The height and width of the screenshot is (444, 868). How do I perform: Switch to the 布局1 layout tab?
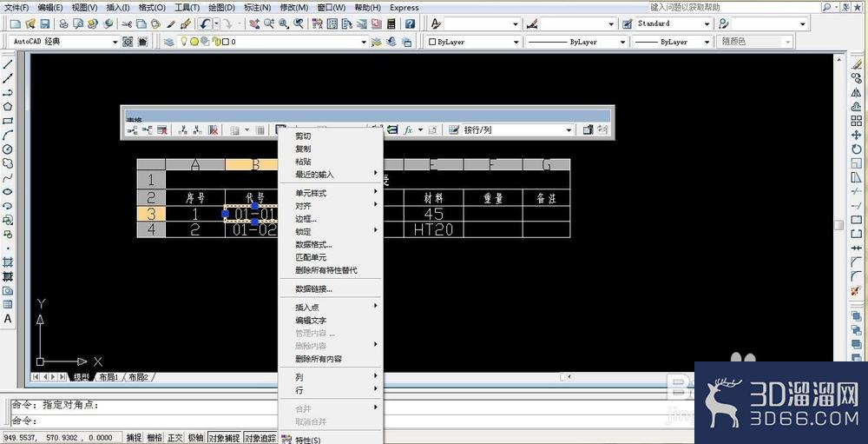tap(109, 377)
